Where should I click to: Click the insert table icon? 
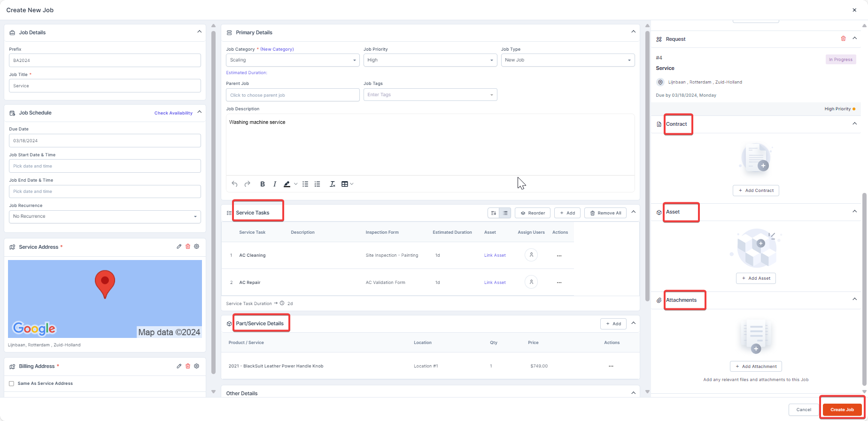point(345,184)
